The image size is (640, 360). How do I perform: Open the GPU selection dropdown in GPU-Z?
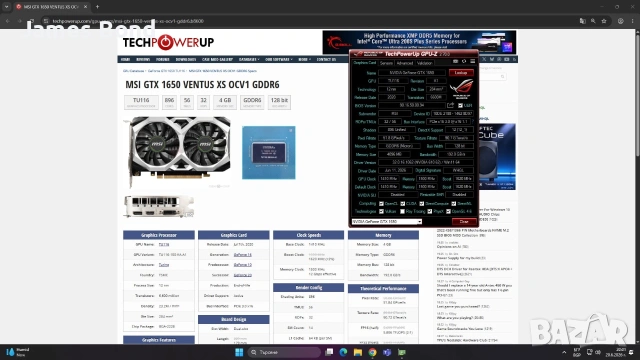tap(387, 222)
